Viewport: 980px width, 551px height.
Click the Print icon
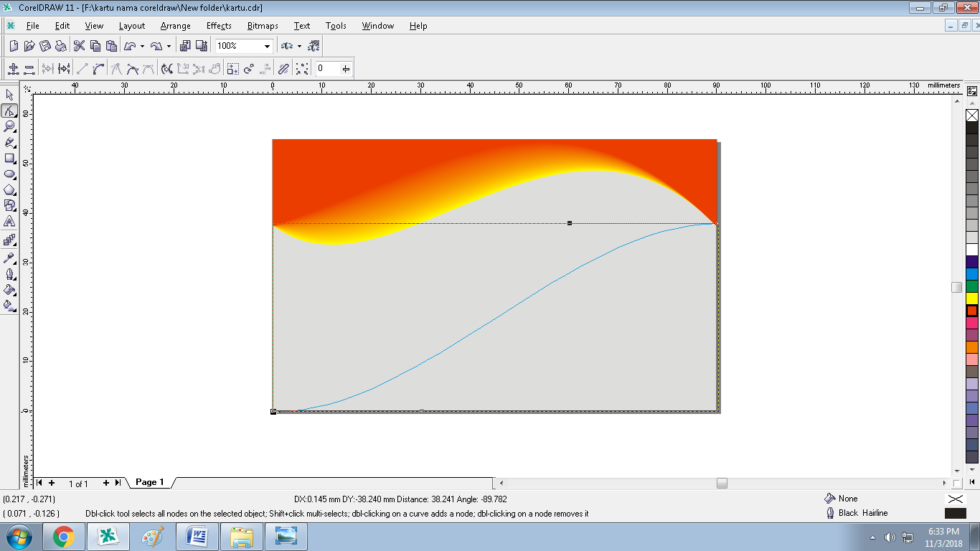pos(61,46)
